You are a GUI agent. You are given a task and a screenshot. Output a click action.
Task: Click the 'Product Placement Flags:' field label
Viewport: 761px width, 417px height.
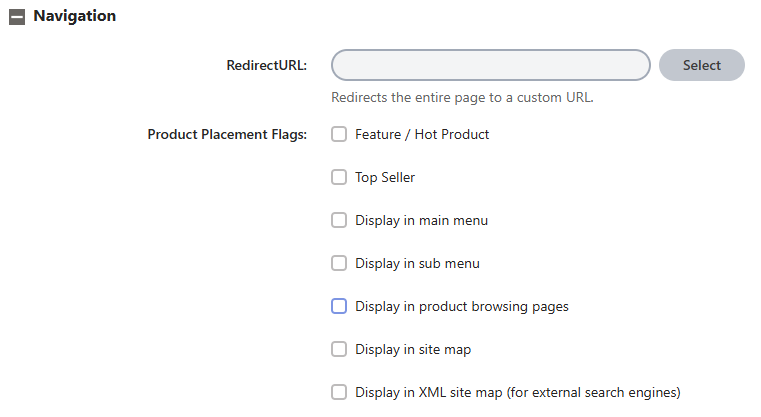(x=227, y=134)
